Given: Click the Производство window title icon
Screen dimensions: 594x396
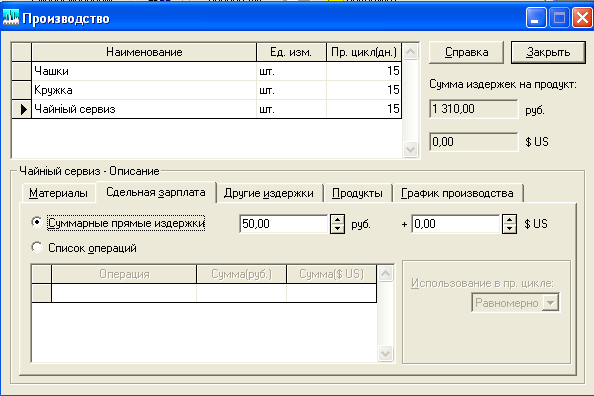Looking at the screenshot, I should (x=11, y=18).
